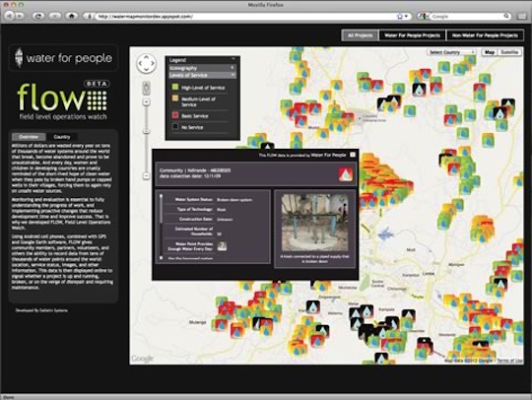This screenshot has width=532, height=400.
Task: Click the 'Basic Service' legend label
Action: [x=195, y=116]
